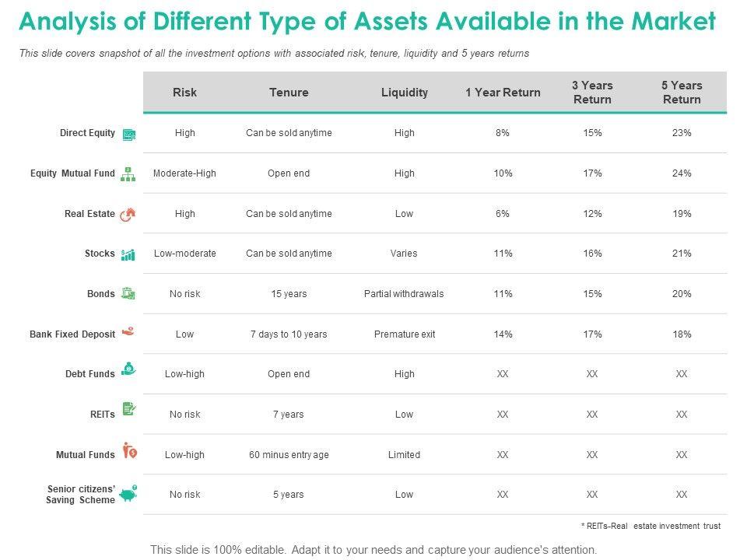Select the "60 minus entry age" tenure cell
Screen dimensions: 747x560
[289, 455]
